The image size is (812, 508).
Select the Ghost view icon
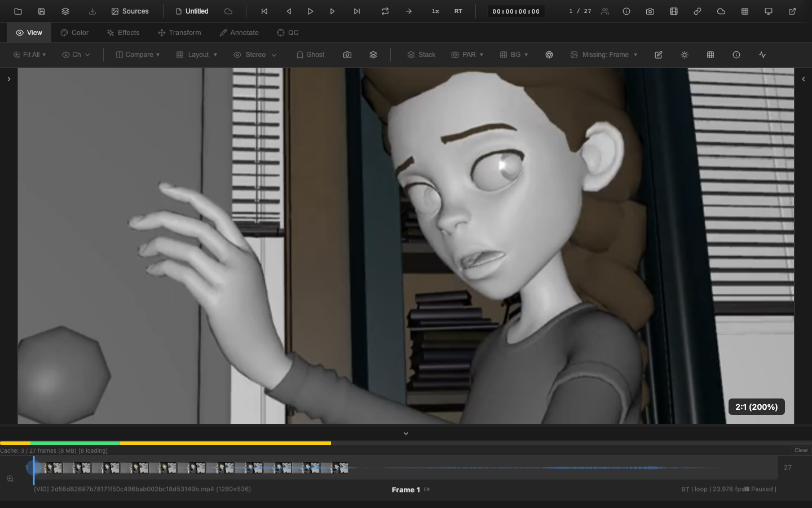tap(310, 55)
